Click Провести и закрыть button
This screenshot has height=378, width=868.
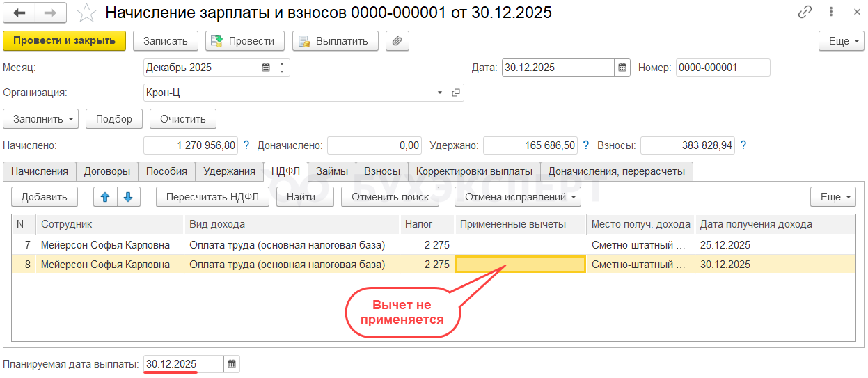[64, 41]
